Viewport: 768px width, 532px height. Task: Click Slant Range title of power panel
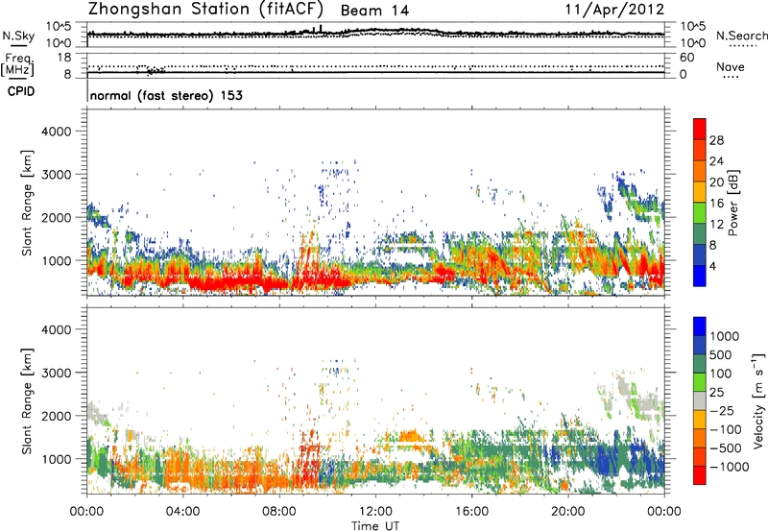[27, 203]
